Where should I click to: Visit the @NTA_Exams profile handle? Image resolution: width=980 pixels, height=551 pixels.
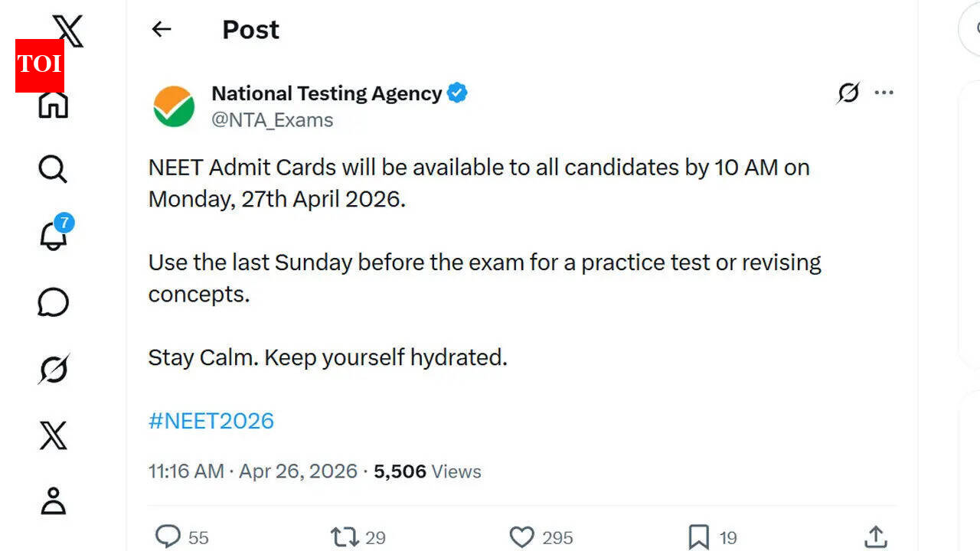click(x=273, y=120)
